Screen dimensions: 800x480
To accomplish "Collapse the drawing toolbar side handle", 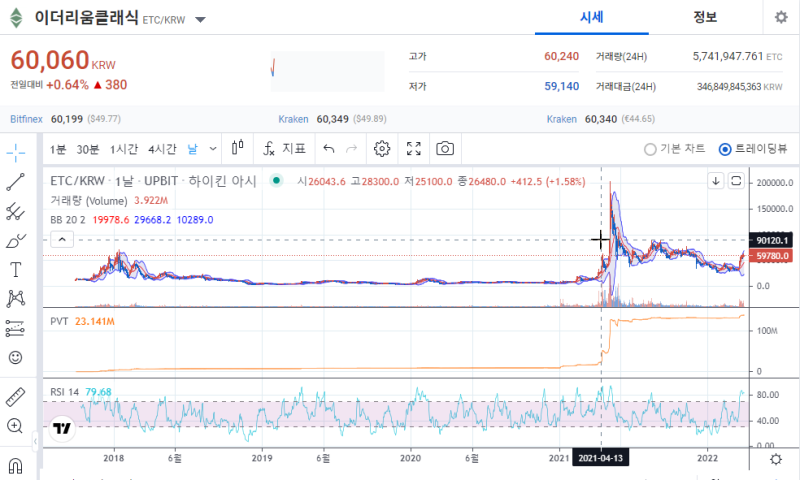I will [35, 441].
